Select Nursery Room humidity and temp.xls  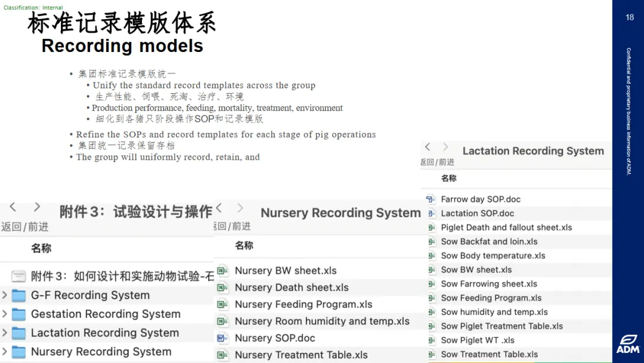coord(322,321)
